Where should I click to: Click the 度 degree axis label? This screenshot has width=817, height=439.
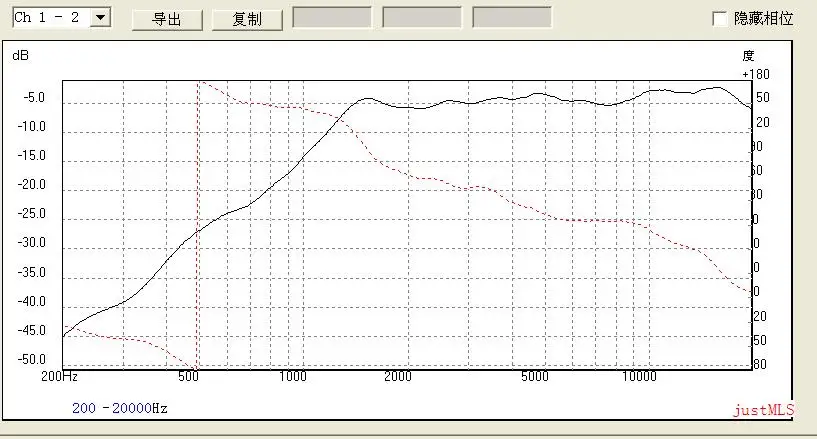click(x=749, y=56)
